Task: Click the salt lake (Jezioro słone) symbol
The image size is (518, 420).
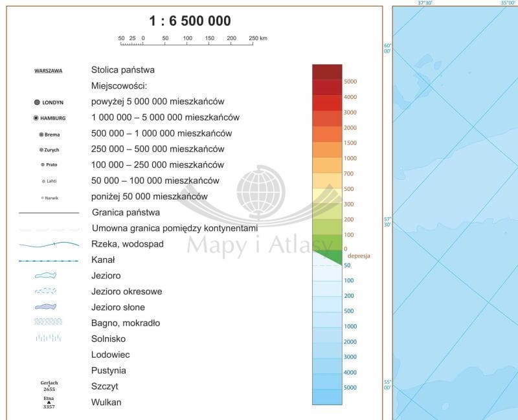Action: tap(46, 307)
